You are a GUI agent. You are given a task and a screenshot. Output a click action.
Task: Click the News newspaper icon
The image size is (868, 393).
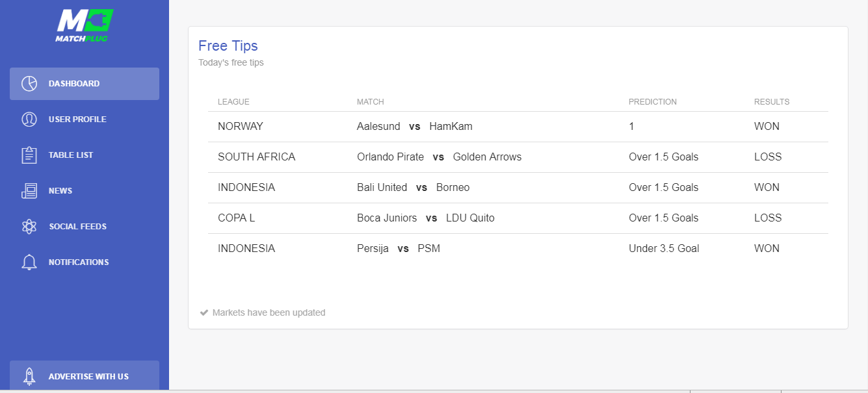tap(29, 191)
